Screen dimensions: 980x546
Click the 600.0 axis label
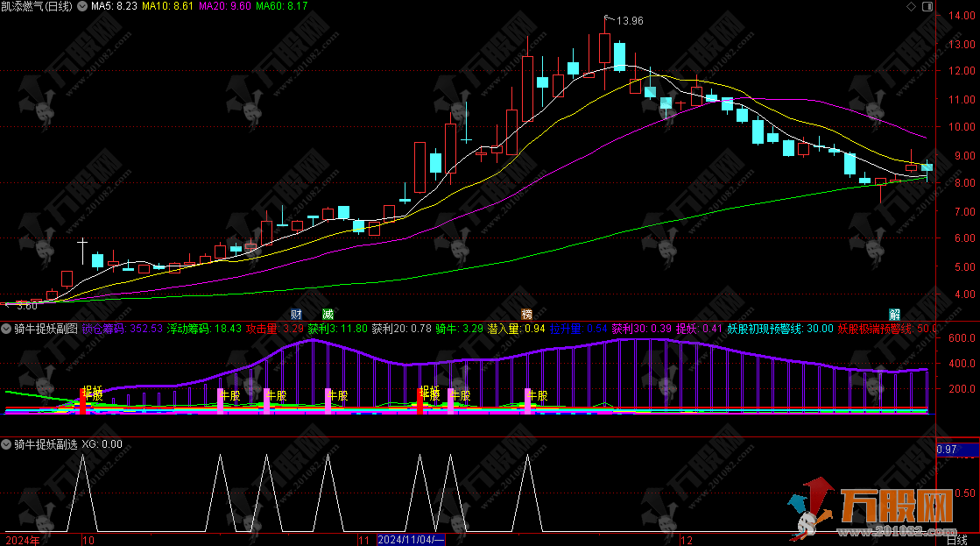tap(962, 337)
